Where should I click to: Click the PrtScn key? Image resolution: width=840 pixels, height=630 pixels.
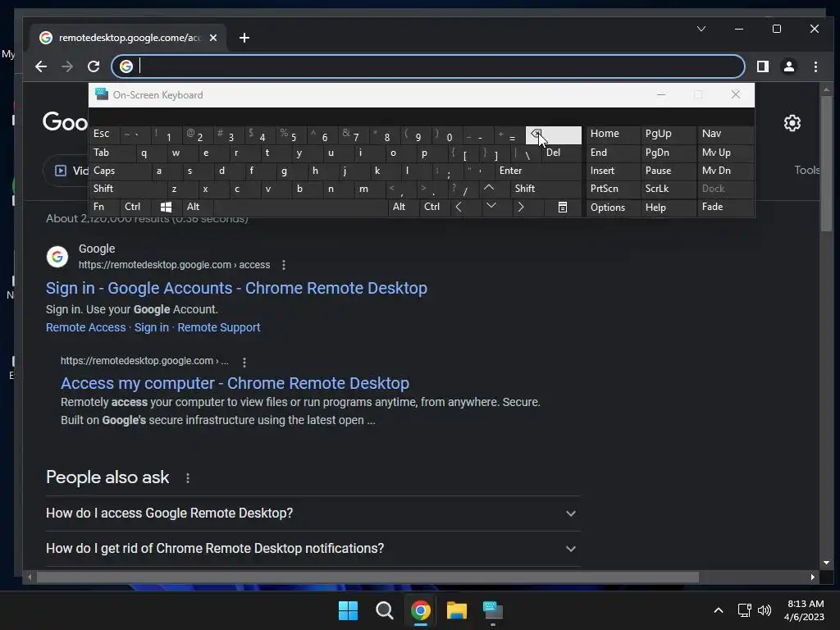tap(614, 189)
